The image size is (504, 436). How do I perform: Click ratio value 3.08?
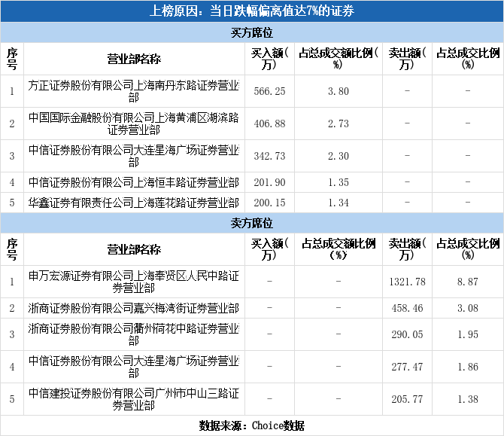[468, 308]
